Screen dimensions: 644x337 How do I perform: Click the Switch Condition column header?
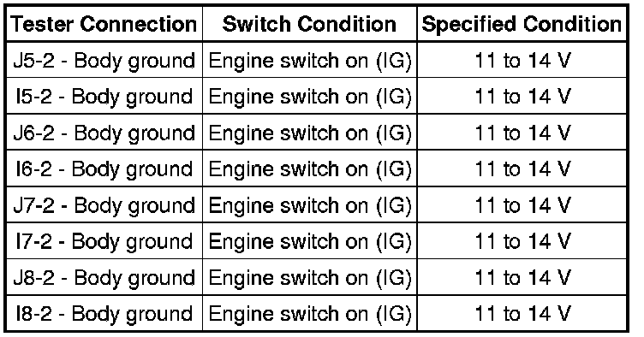click(310, 24)
